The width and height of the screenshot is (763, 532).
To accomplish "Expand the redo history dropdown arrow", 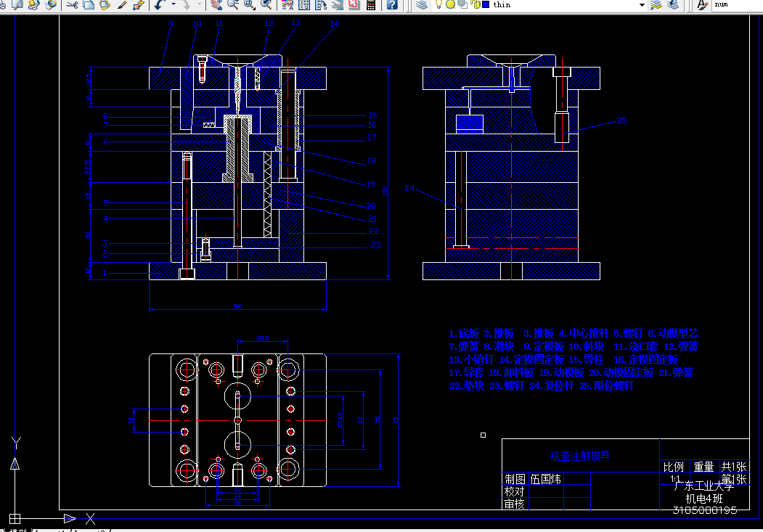I will (x=199, y=5).
